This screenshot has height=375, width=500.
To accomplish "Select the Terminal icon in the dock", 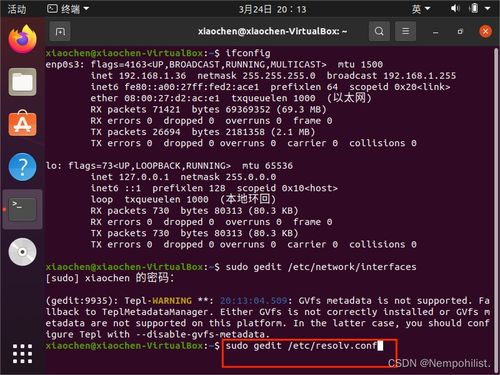I will click(x=22, y=209).
